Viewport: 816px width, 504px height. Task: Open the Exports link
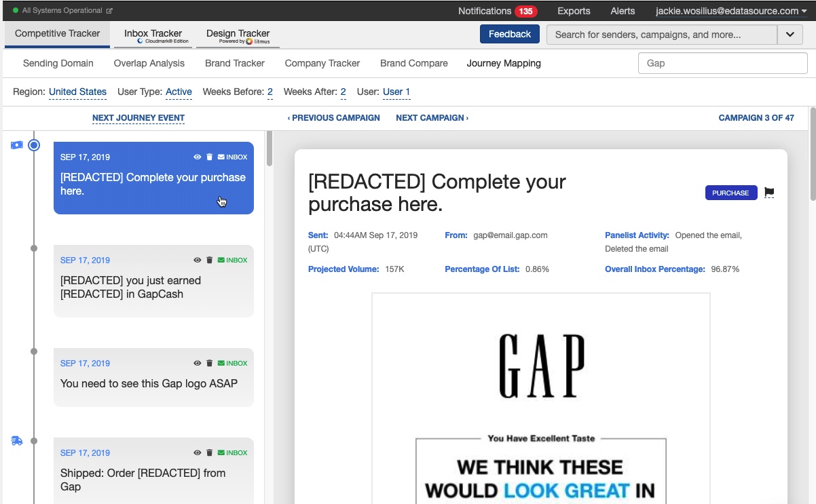coord(574,11)
